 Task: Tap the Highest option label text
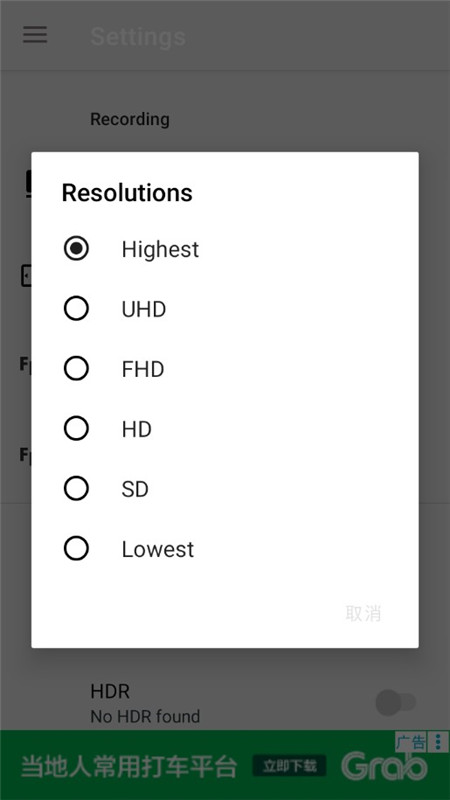(160, 249)
